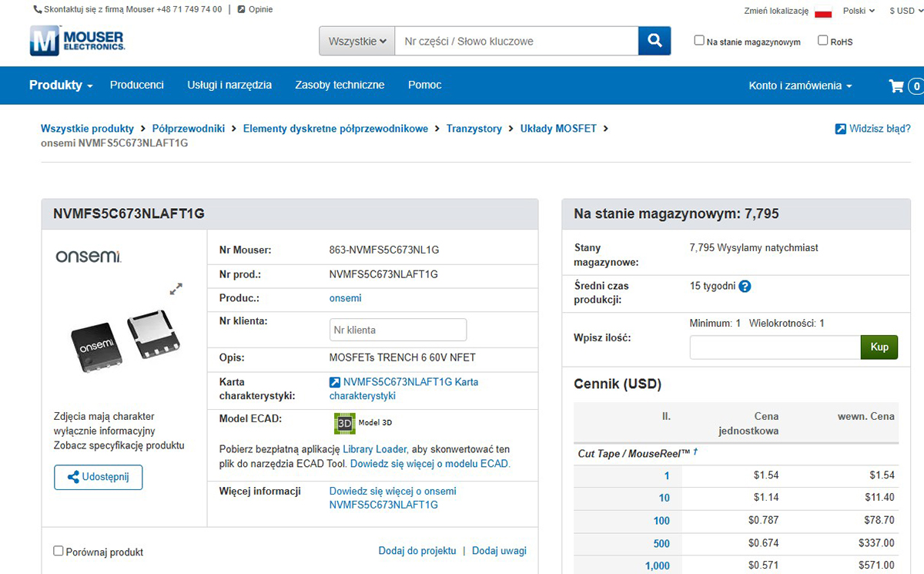Toggle the RoHS checkbox
The image size is (924, 574).
click(822, 41)
